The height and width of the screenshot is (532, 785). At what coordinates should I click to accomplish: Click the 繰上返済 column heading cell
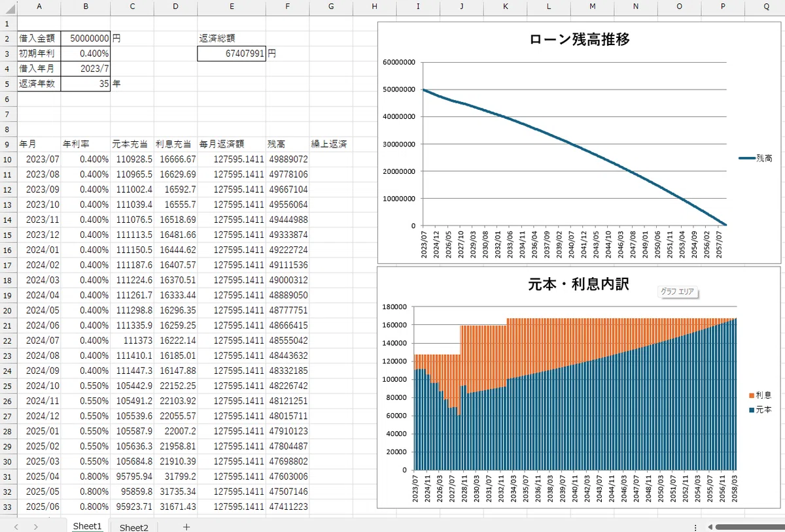331,144
